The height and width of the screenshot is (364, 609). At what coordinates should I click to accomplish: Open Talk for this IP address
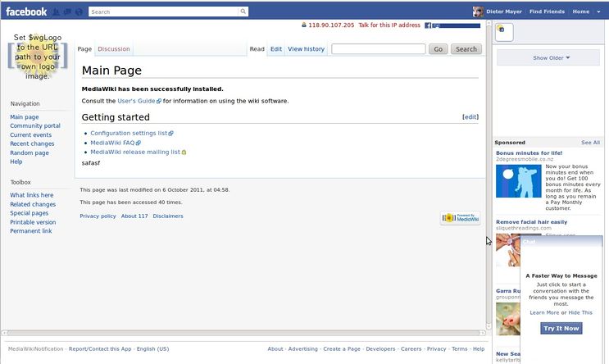click(389, 25)
